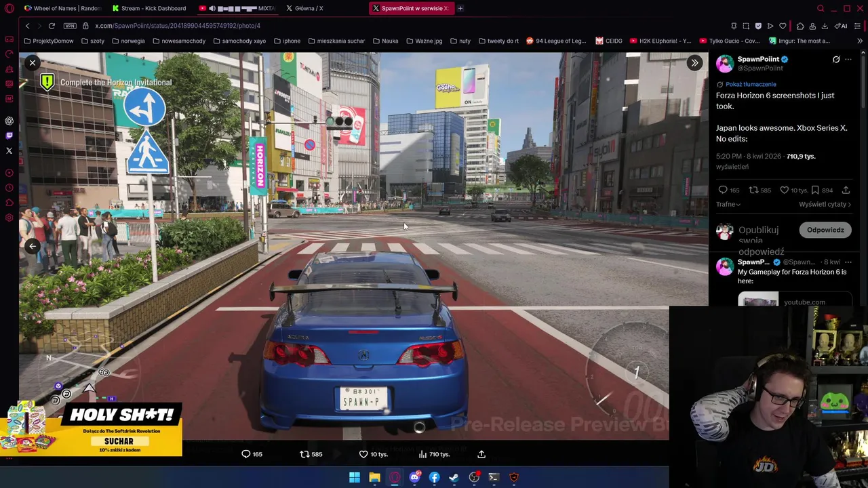The image size is (868, 488).
Task: Open Discord from the taskbar
Action: 414,477
